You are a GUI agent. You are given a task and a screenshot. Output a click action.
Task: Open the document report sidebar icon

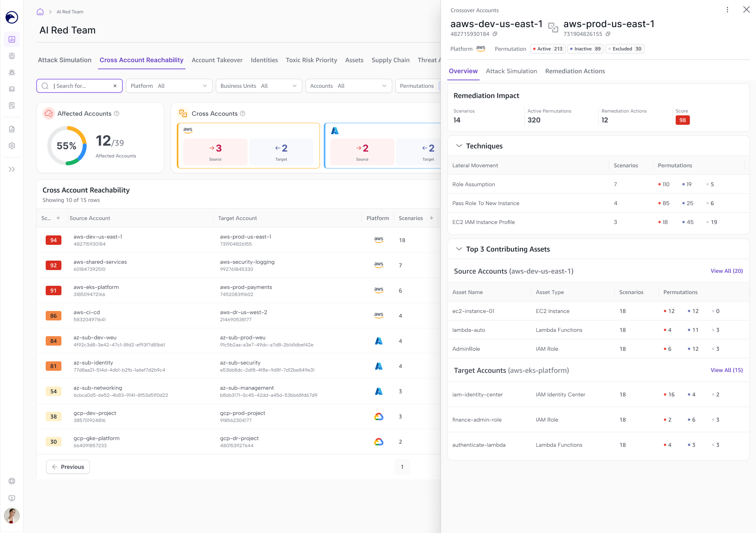click(12, 129)
